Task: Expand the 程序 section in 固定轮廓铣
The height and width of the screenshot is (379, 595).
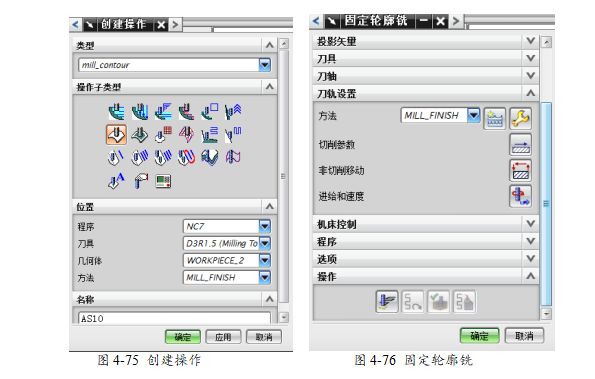Action: point(530,241)
